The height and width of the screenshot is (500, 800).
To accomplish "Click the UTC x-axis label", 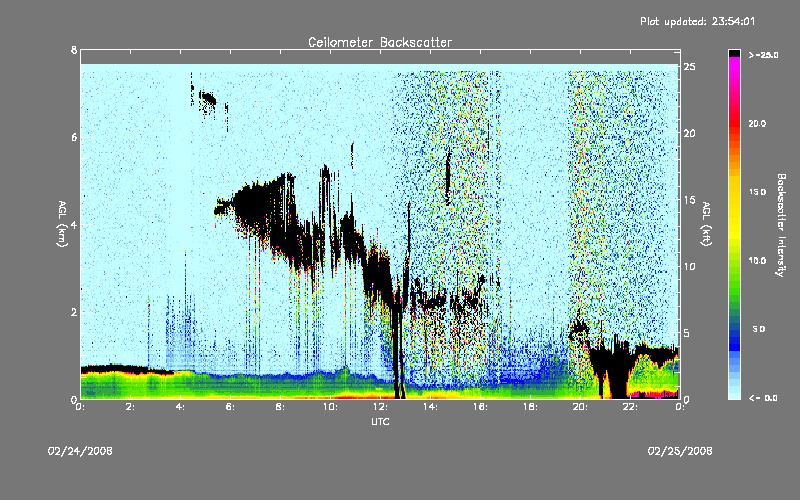I will [x=380, y=421].
